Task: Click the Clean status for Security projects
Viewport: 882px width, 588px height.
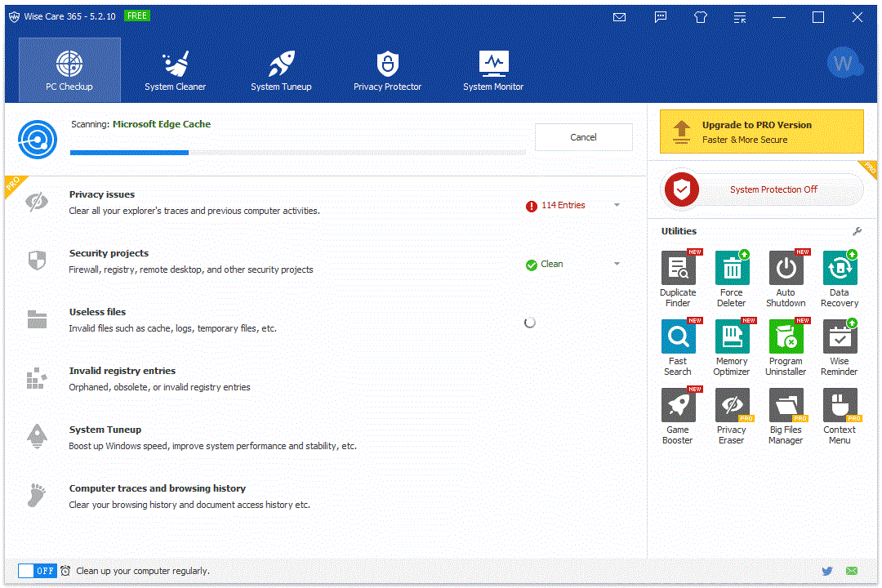Action: [552, 264]
